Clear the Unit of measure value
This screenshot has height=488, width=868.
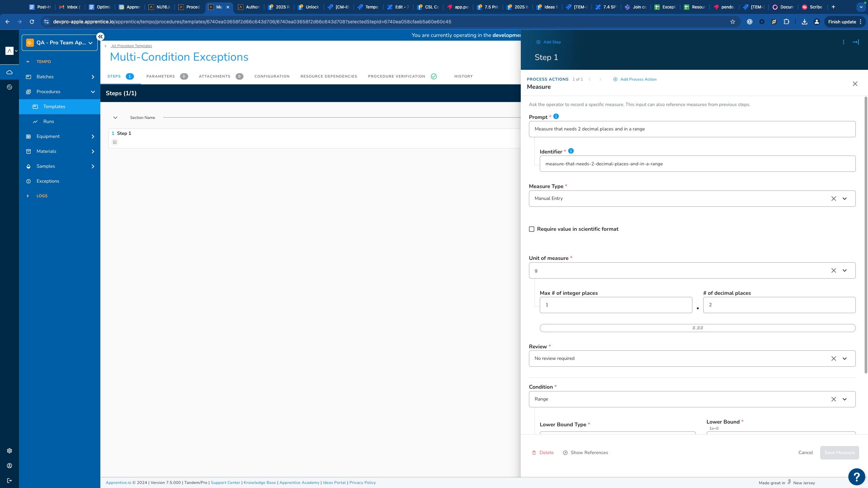coord(833,270)
